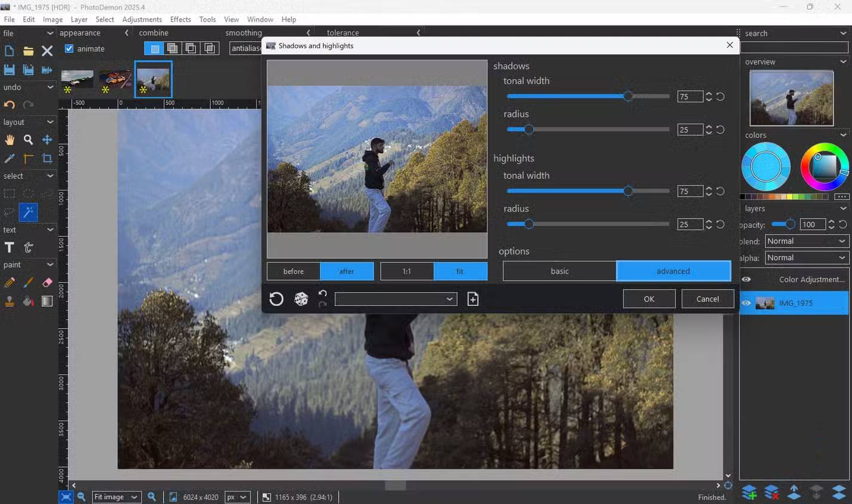Viewport: 852px width, 504px height.
Task: Hide the IMG_1975 layer
Action: 746,303
